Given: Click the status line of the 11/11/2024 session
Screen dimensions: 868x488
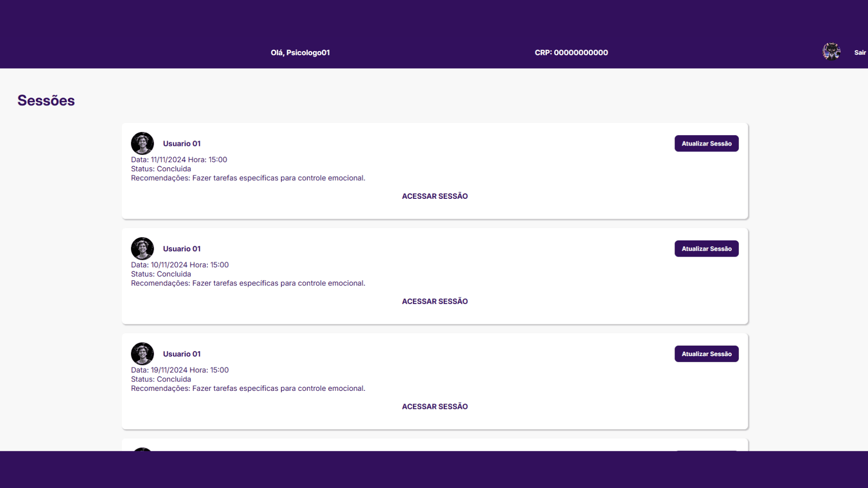Looking at the screenshot, I should click(x=161, y=169).
